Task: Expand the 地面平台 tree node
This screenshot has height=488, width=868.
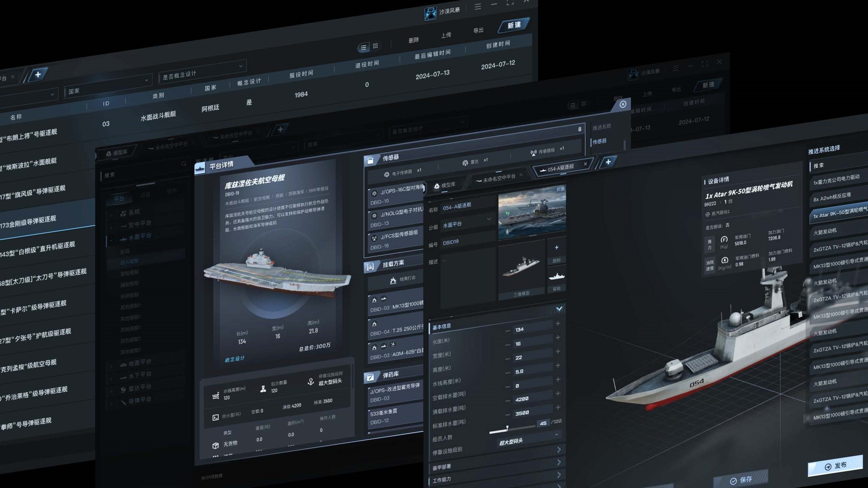Action: (x=111, y=366)
